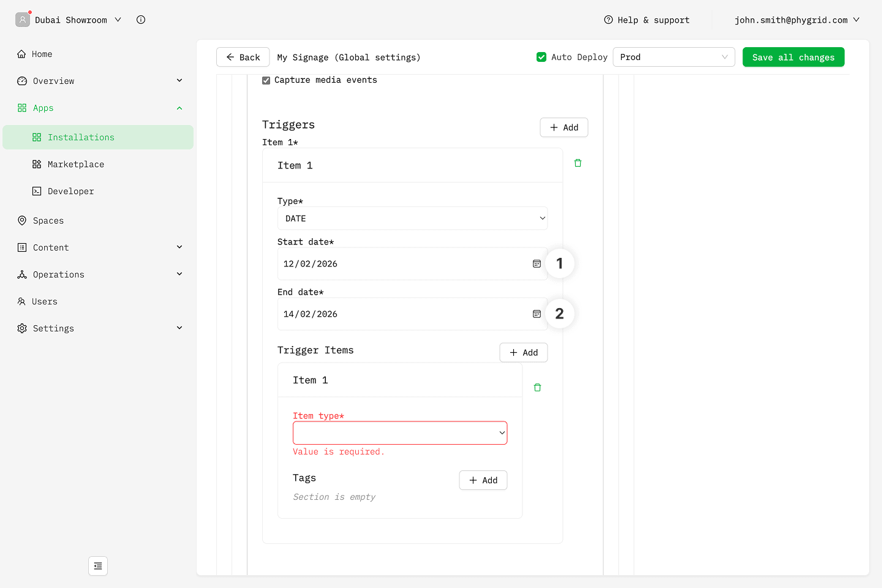Select a value in Item type dropdown
882x588 pixels.
click(400, 433)
